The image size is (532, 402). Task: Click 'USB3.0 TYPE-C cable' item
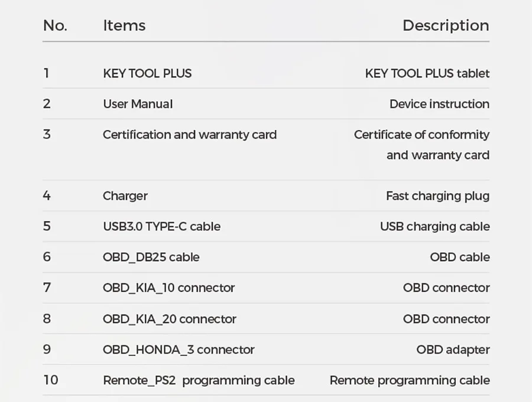click(x=161, y=226)
